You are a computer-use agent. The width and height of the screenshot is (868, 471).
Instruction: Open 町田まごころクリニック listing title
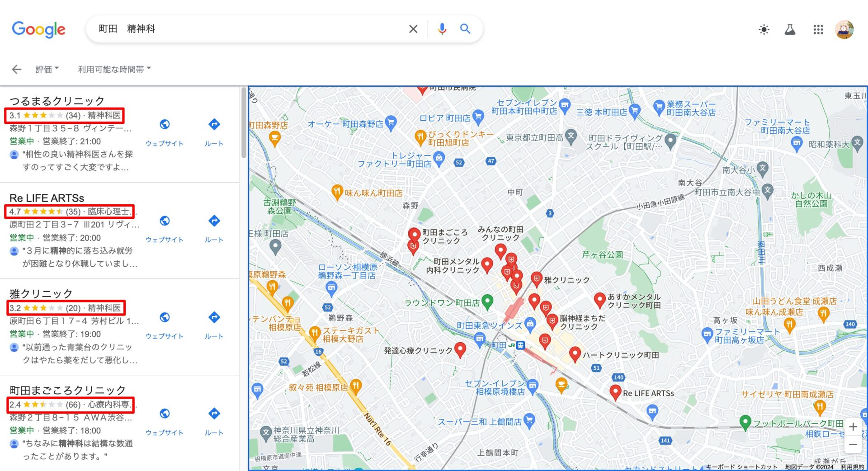[x=67, y=390]
